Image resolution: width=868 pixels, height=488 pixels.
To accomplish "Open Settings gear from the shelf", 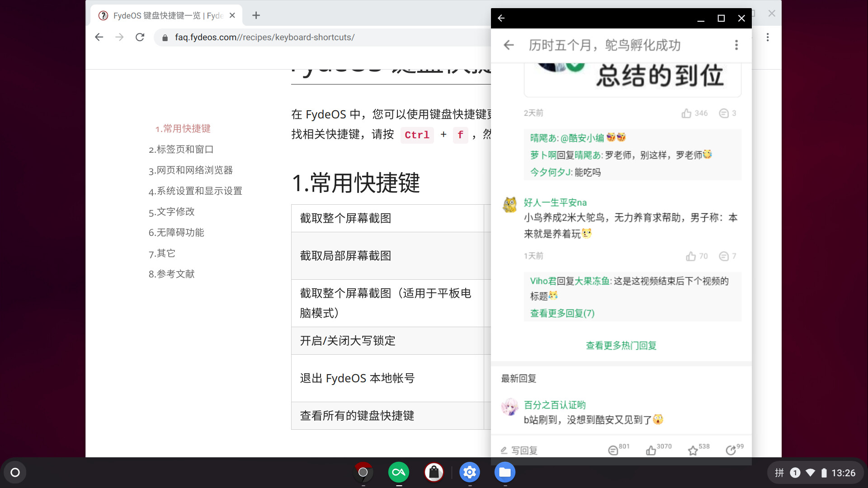I will click(470, 473).
